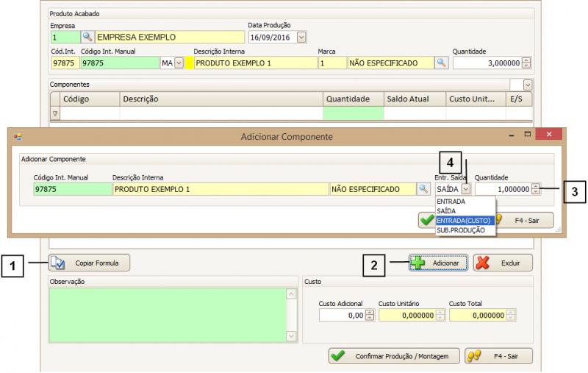Open the Entr. Saída dropdown arrow
This screenshot has height=373, width=588.
click(465, 189)
